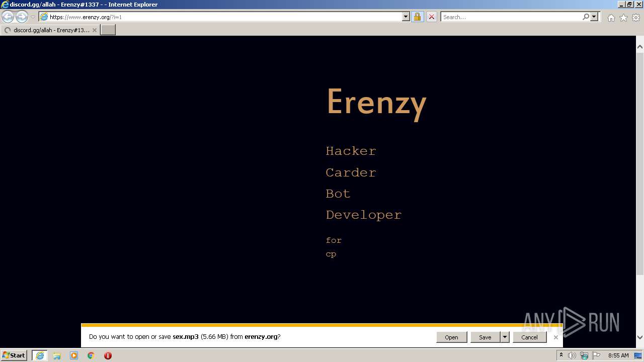The height and width of the screenshot is (362, 644).
Task: Dismiss the download notification bar X
Action: pyautogui.click(x=555, y=337)
